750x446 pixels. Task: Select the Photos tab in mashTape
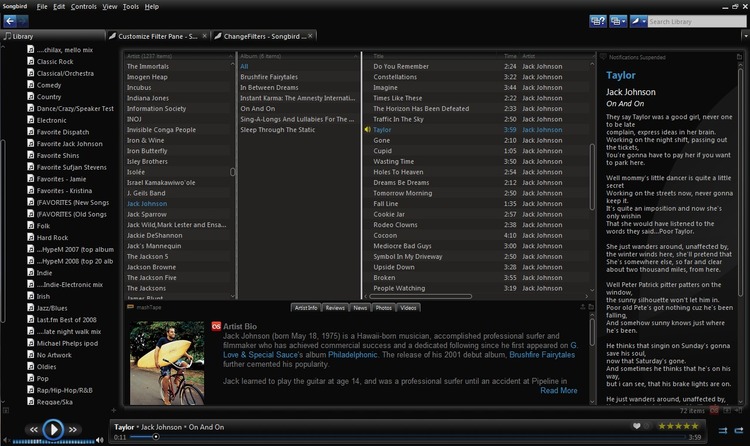(384, 308)
